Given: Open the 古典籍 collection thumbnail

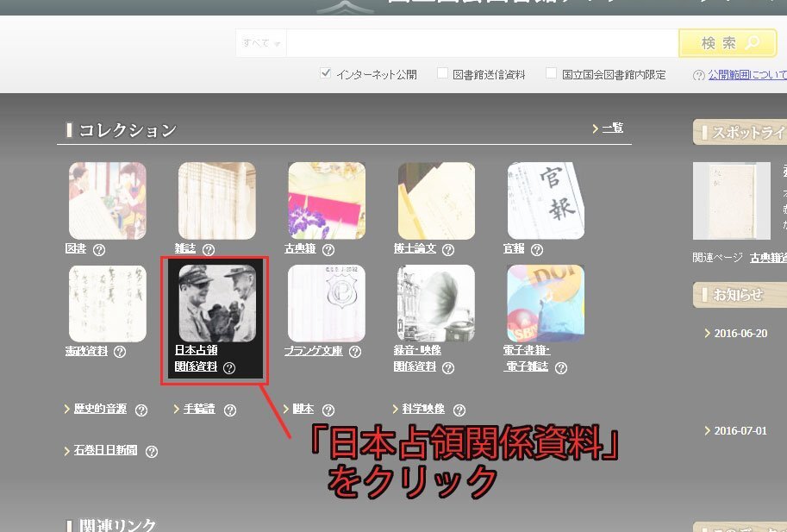Looking at the screenshot, I should [x=327, y=201].
